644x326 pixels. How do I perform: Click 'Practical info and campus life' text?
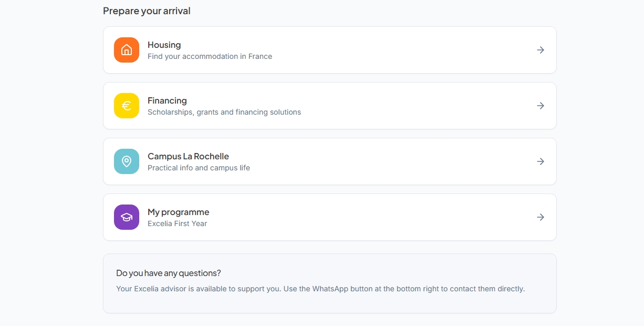(x=199, y=168)
